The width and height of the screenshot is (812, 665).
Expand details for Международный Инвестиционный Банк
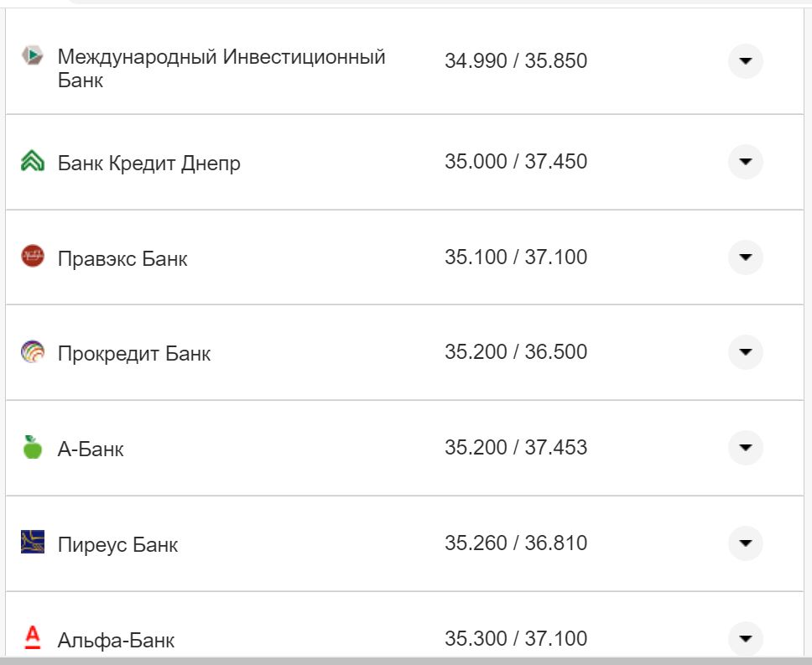coord(745,60)
